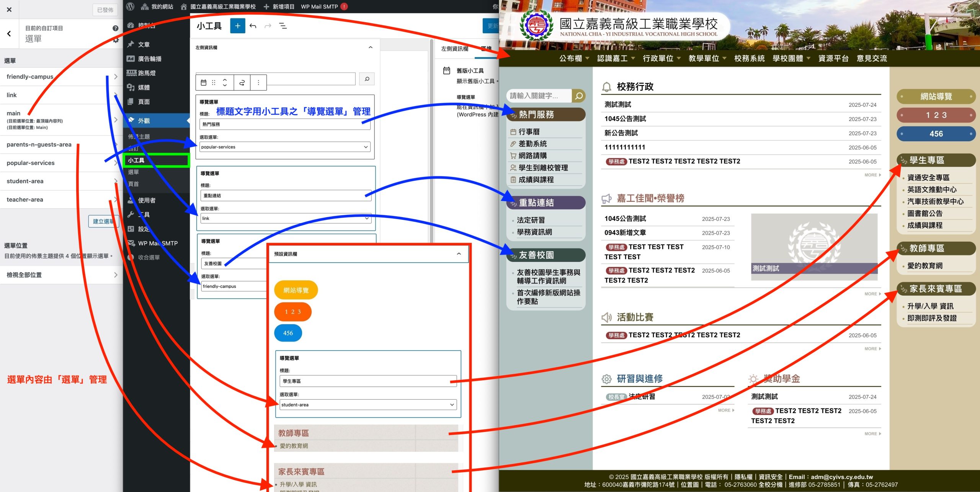Expand the friendly-campus menu row
The height and width of the screenshot is (492, 980).
(x=61, y=77)
